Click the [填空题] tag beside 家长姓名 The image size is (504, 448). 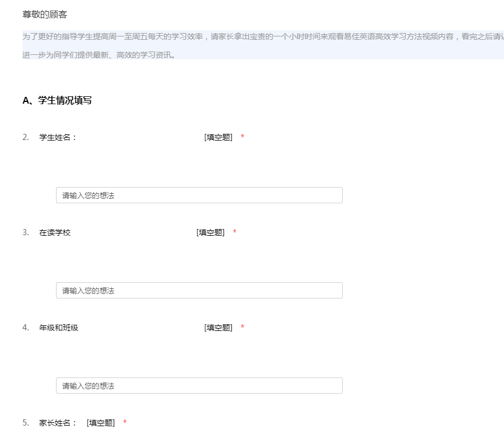click(x=101, y=423)
